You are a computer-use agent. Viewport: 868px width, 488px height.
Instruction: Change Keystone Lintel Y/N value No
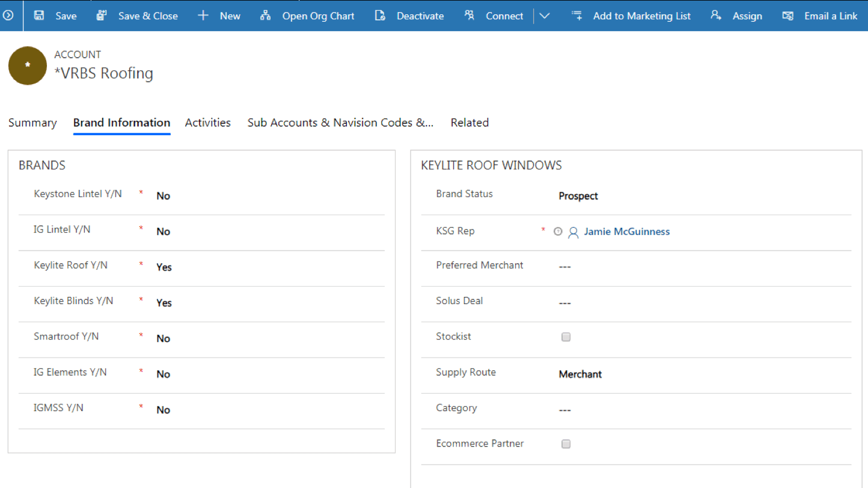(x=164, y=196)
